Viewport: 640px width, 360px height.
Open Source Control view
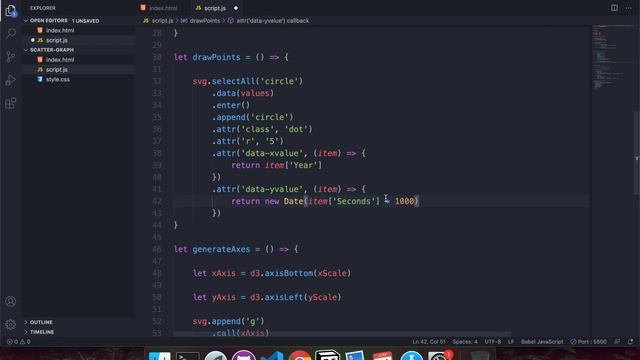[x=11, y=57]
